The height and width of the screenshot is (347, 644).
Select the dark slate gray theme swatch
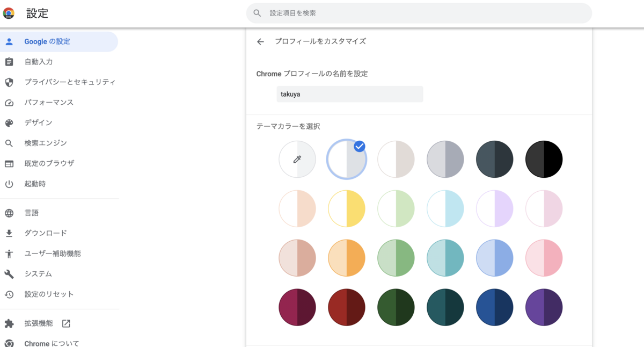click(x=495, y=159)
